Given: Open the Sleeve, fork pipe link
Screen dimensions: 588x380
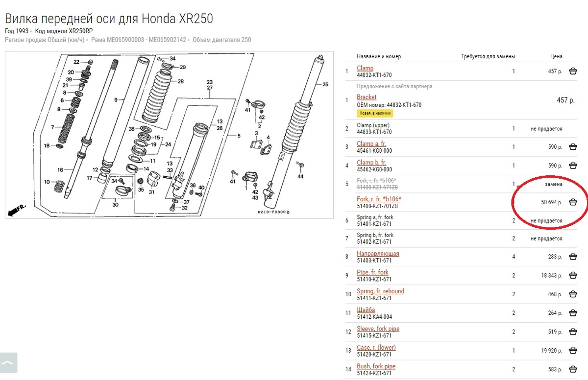Looking at the screenshot, I should pos(378,329).
